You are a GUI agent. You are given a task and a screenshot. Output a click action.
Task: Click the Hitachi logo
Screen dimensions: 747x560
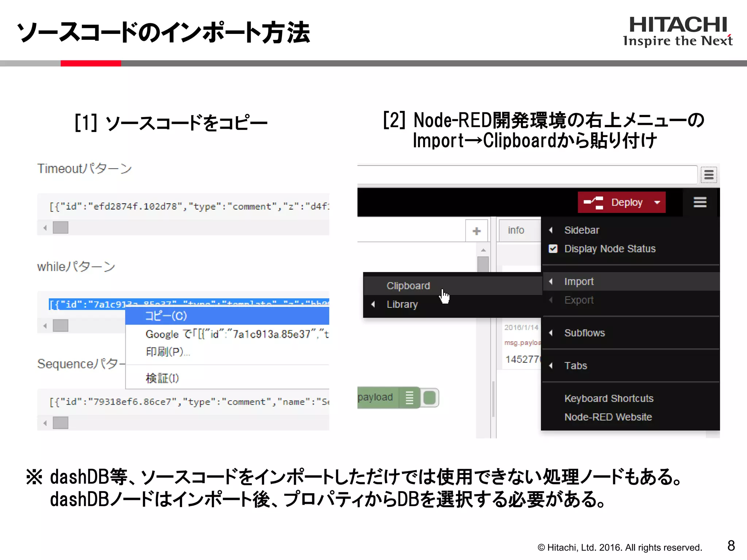coord(678,31)
